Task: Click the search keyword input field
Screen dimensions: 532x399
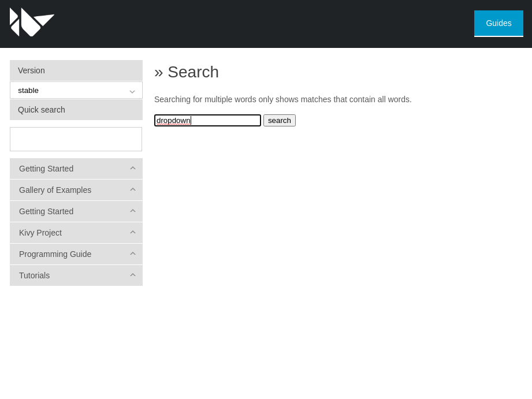Action: click(207, 120)
